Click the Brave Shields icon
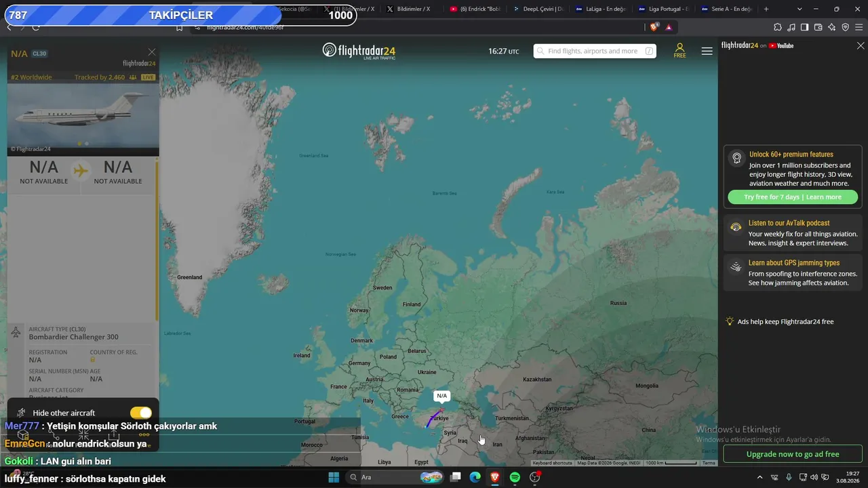868x488 pixels. (654, 27)
